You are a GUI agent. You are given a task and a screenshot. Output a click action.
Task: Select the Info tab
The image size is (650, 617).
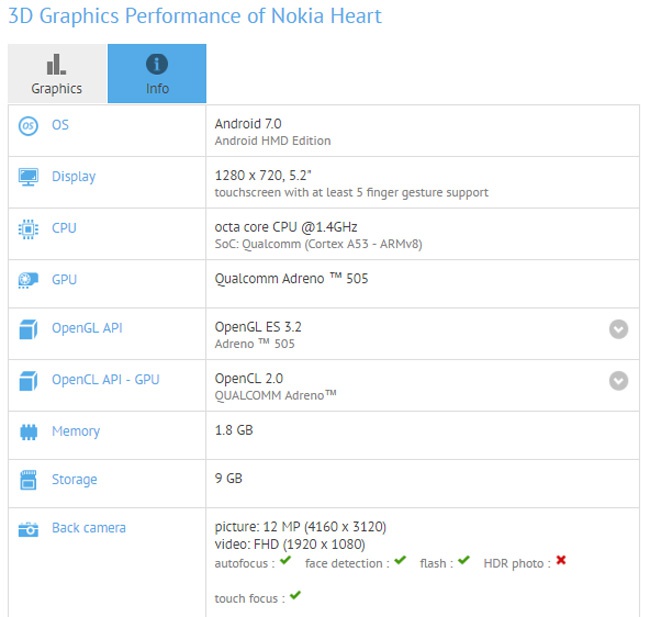tap(157, 74)
